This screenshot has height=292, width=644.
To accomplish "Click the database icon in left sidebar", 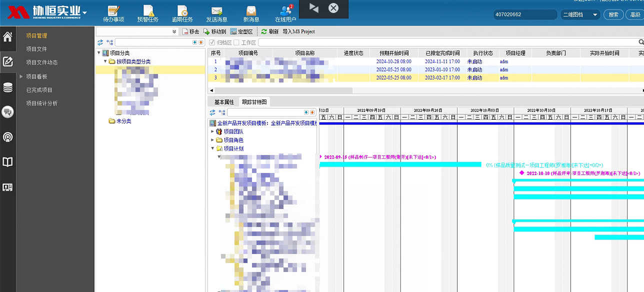I will pos(7,88).
